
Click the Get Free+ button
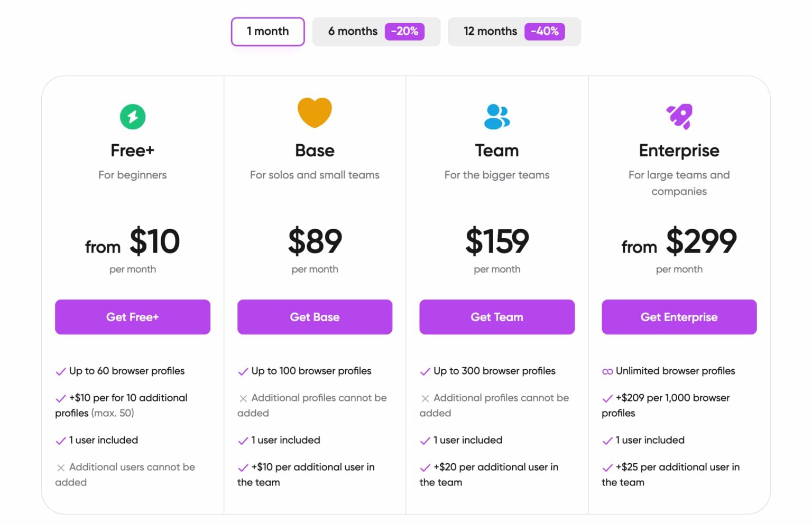tap(132, 317)
